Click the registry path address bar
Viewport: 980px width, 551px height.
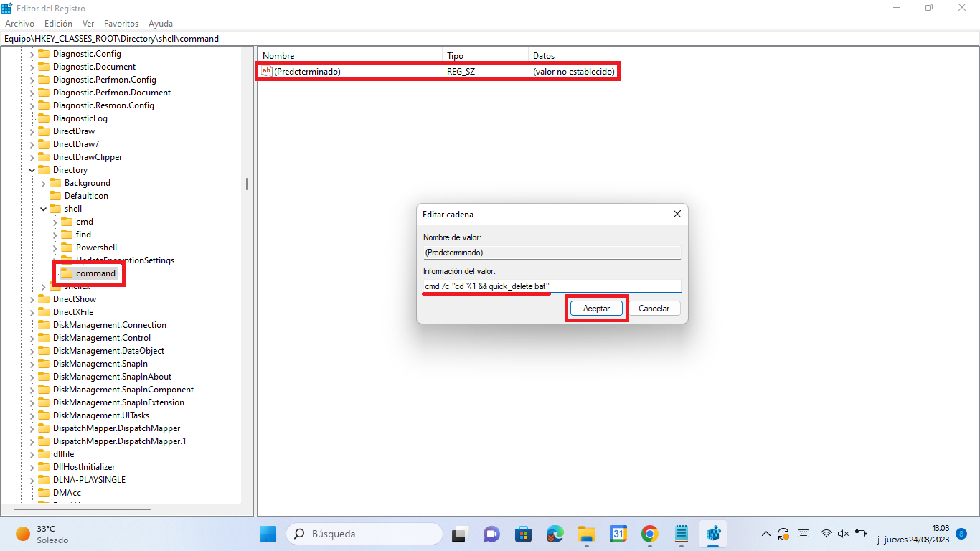(490, 39)
